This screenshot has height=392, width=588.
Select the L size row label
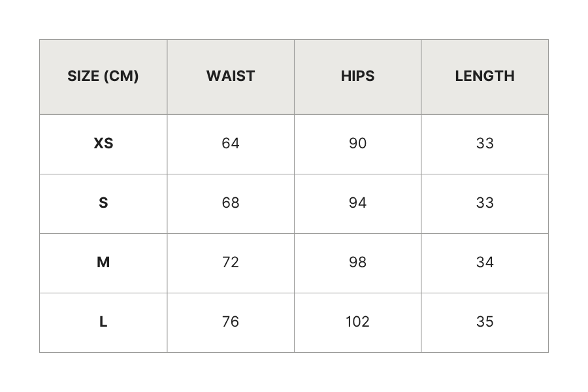click(x=103, y=322)
